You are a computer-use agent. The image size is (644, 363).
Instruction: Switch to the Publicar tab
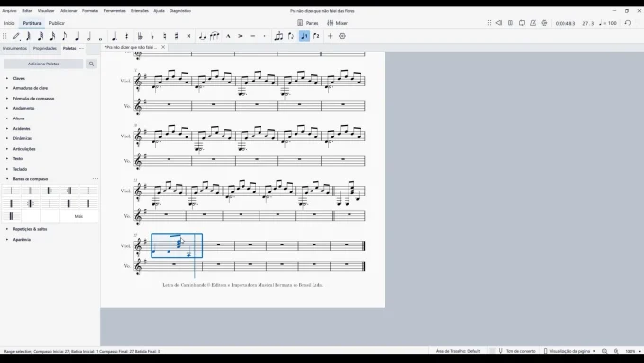coord(57,23)
